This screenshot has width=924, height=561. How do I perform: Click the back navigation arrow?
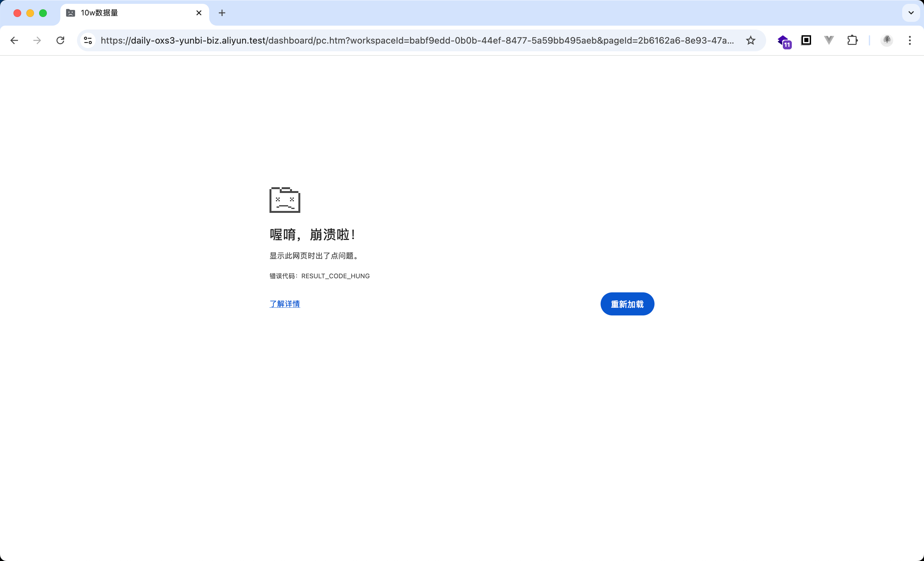(x=14, y=40)
